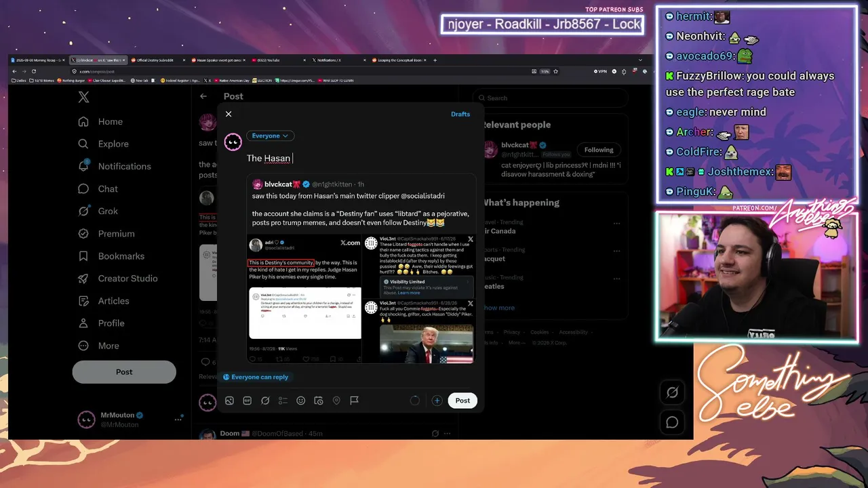The height and width of the screenshot is (488, 868).
Task: Open the Accessibility footer link
Action: point(574,332)
